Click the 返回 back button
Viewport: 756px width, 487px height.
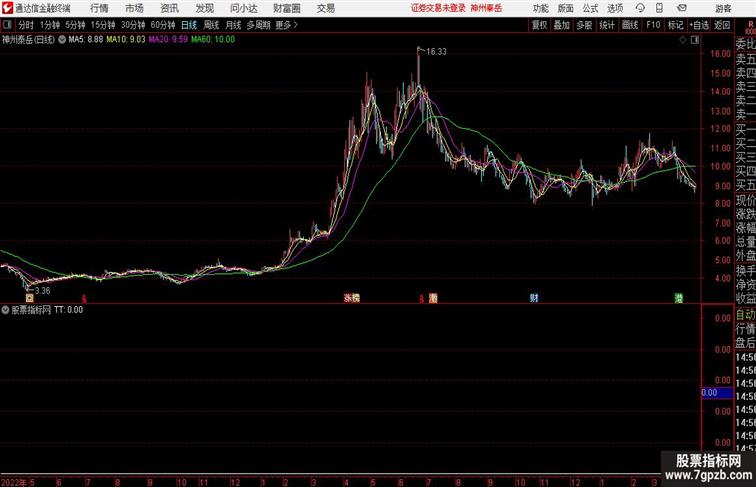(x=722, y=25)
